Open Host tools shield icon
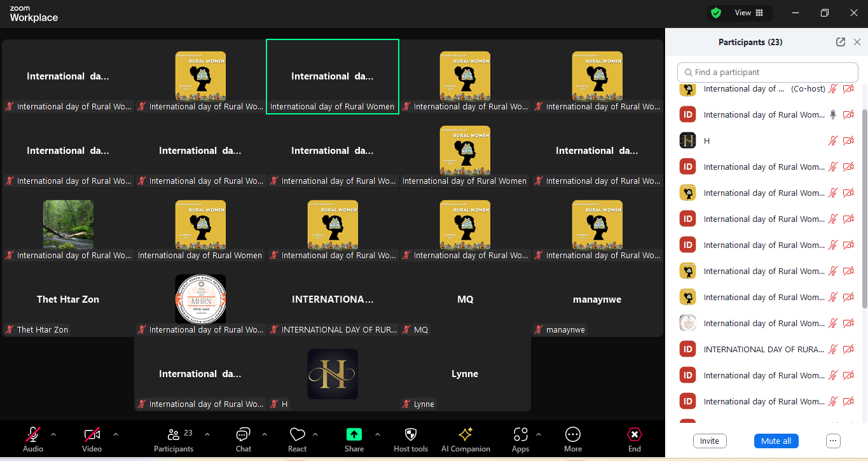Screen dimensions: 868x461 coord(411,435)
